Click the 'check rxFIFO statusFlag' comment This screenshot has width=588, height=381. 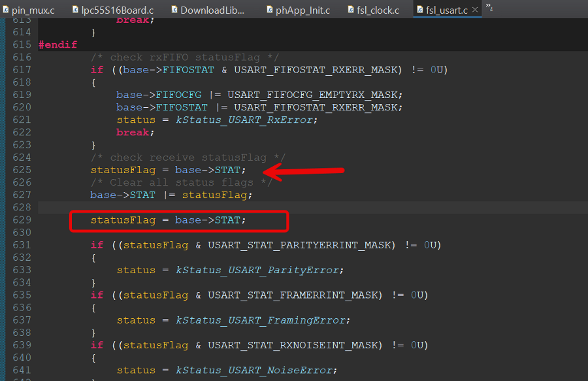185,58
